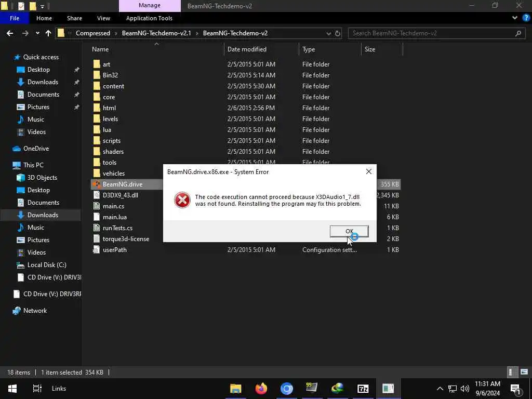The width and height of the screenshot is (532, 399).
Task: Select the lua folder
Action: click(107, 129)
